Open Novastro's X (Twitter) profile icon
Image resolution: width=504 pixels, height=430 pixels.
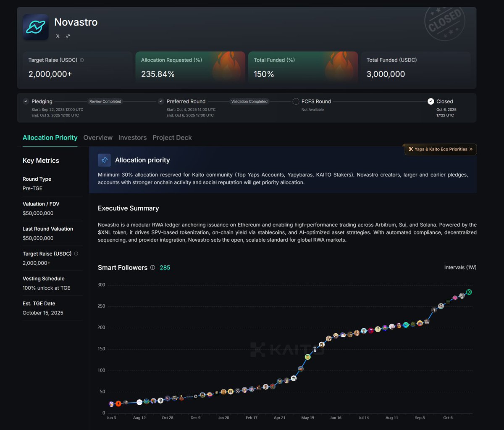click(58, 36)
